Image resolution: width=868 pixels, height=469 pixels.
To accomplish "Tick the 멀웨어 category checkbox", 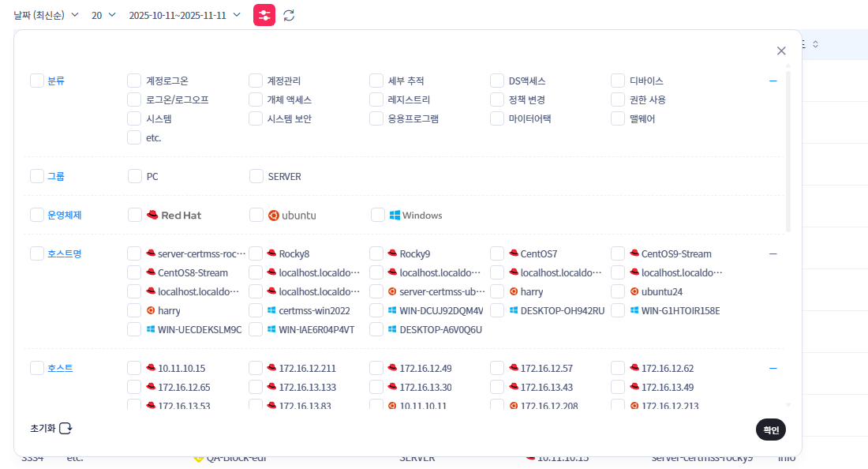I will [x=618, y=118].
